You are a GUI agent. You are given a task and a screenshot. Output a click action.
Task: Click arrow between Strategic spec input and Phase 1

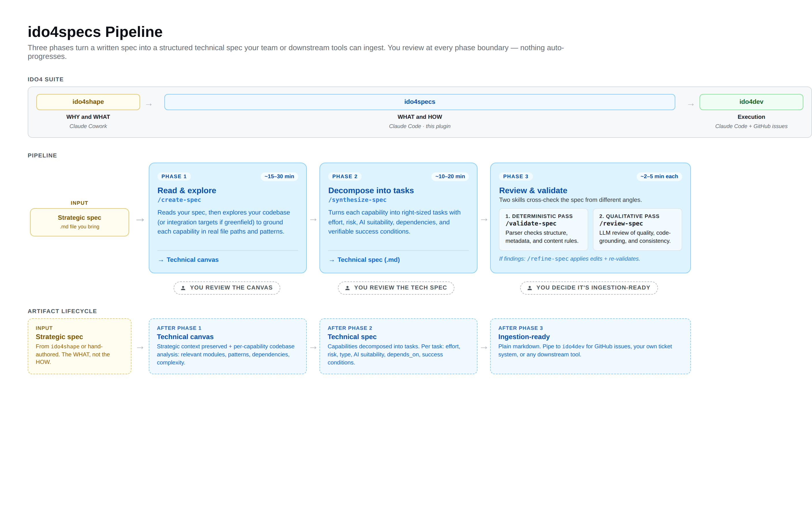[140, 220]
